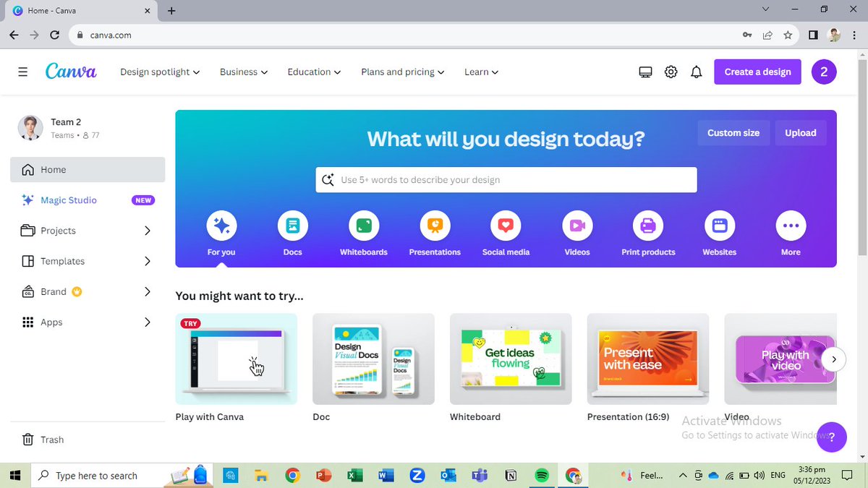The image size is (868, 488).
Task: Select the Whiteboards category icon
Action: click(364, 226)
